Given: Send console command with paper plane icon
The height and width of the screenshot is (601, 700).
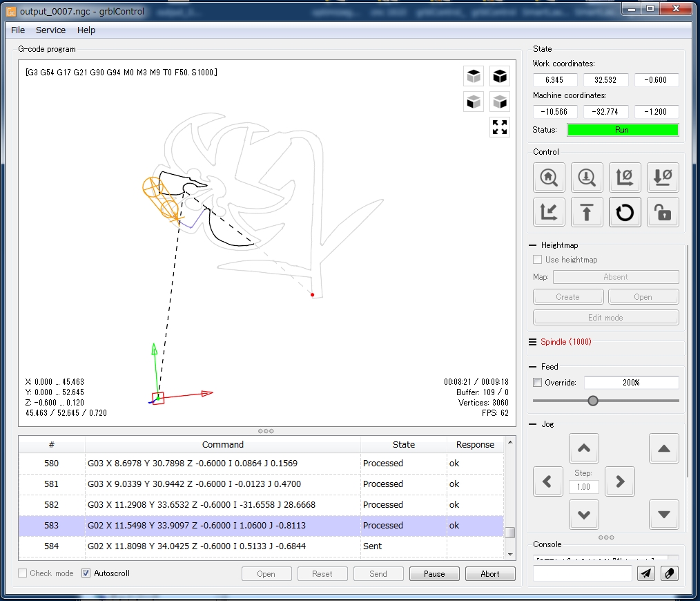Looking at the screenshot, I should point(646,573).
